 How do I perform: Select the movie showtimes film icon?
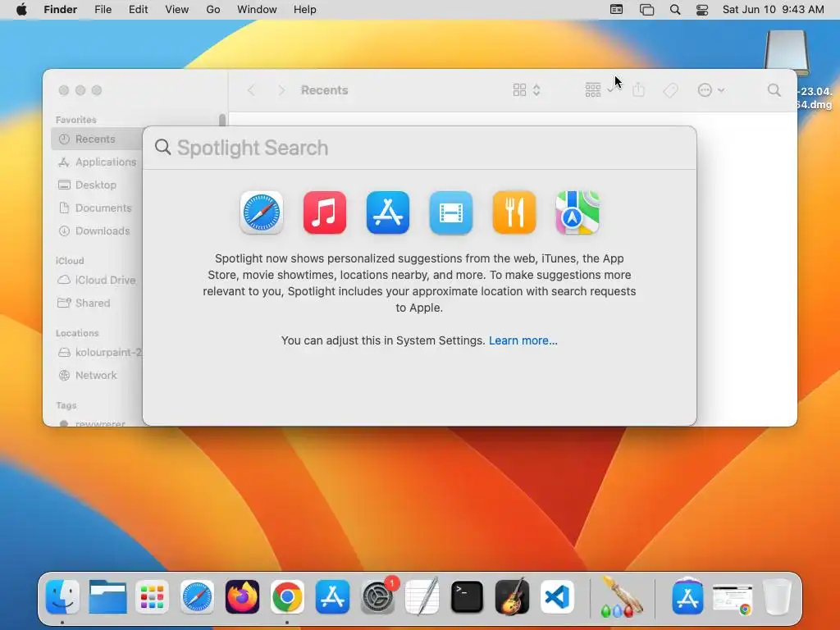pyautogui.click(x=451, y=212)
